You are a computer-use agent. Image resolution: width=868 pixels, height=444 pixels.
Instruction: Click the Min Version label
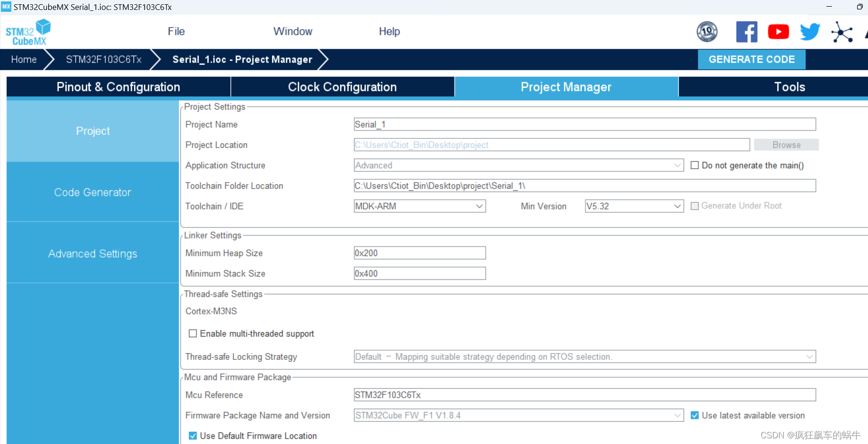[544, 206]
